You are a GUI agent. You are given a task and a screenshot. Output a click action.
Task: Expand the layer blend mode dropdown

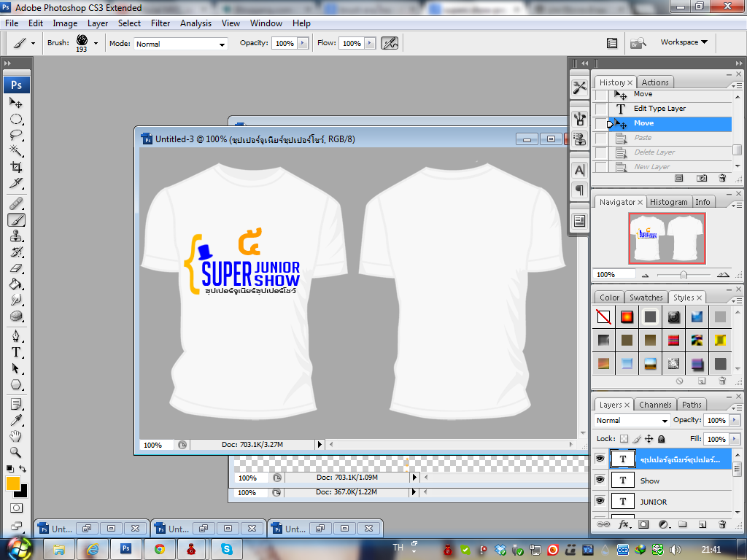tap(632, 421)
